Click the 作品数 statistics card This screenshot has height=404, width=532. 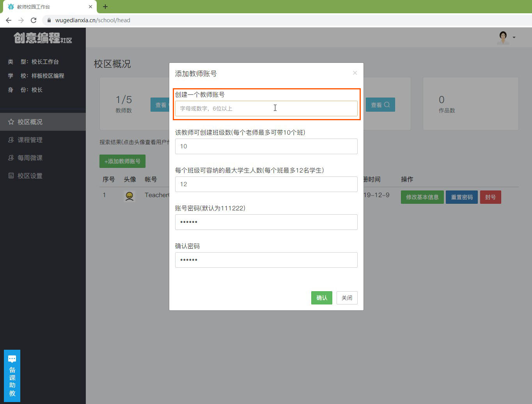471,103
